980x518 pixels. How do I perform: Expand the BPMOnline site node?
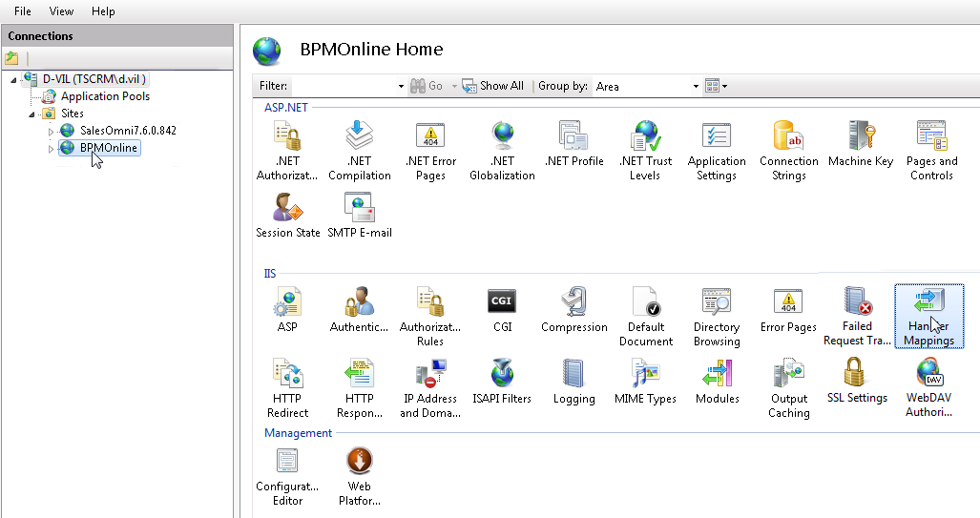(51, 150)
